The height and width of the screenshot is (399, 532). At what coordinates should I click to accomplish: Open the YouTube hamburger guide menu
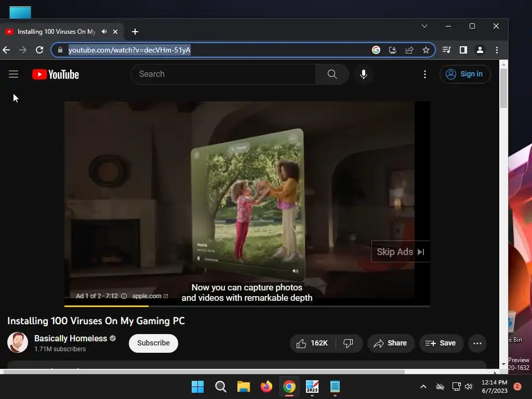coord(14,74)
